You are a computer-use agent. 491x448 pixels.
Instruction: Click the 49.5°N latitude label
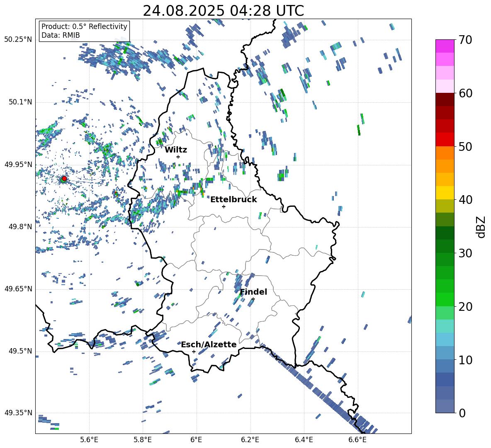(x=20, y=351)
